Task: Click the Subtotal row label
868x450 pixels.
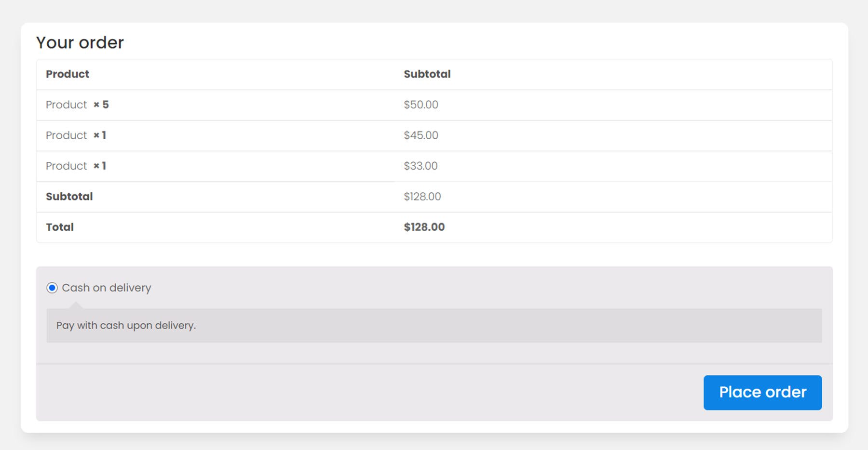Action: point(69,197)
